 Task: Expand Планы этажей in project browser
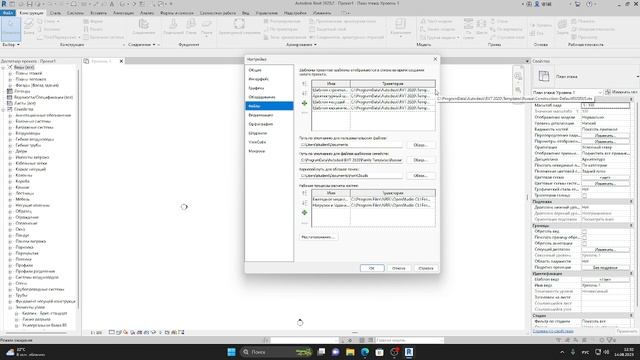(x=10, y=73)
